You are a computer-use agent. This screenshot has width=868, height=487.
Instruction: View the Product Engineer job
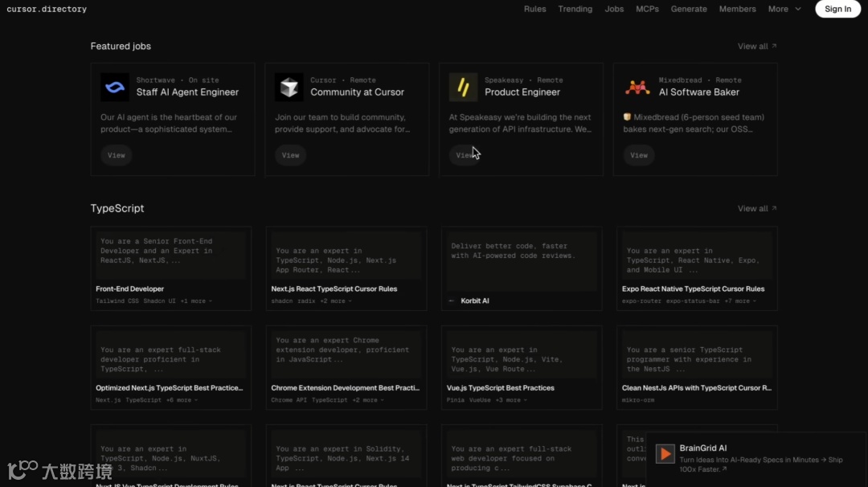(465, 156)
